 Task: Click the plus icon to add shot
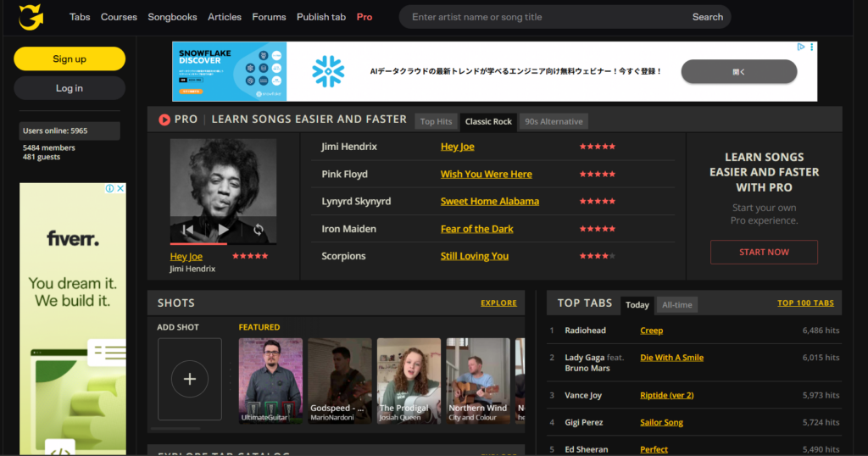190,379
